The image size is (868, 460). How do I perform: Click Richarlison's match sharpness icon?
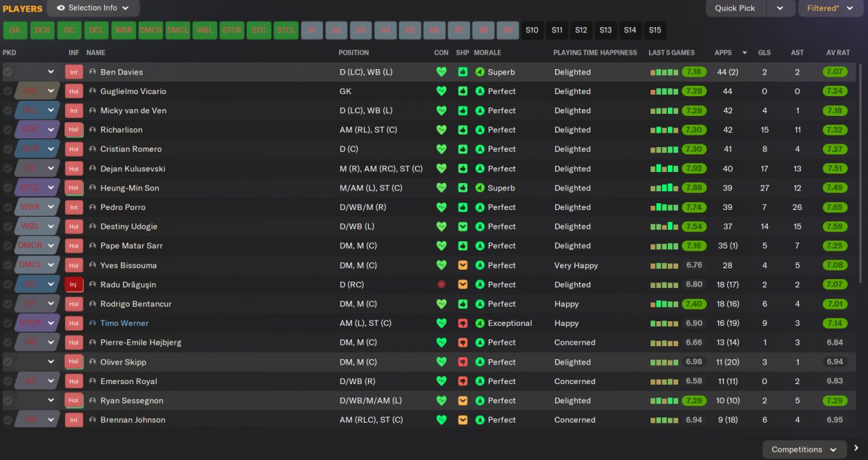pos(462,129)
